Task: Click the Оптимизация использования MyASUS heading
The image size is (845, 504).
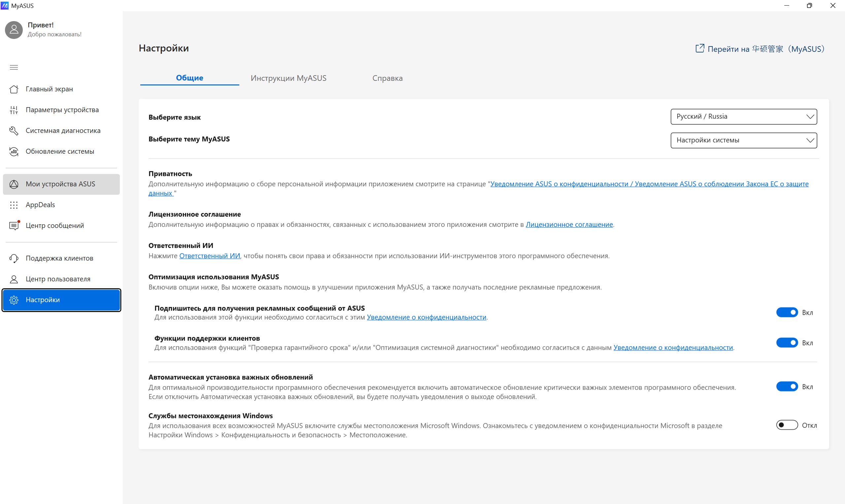Action: 214,277
